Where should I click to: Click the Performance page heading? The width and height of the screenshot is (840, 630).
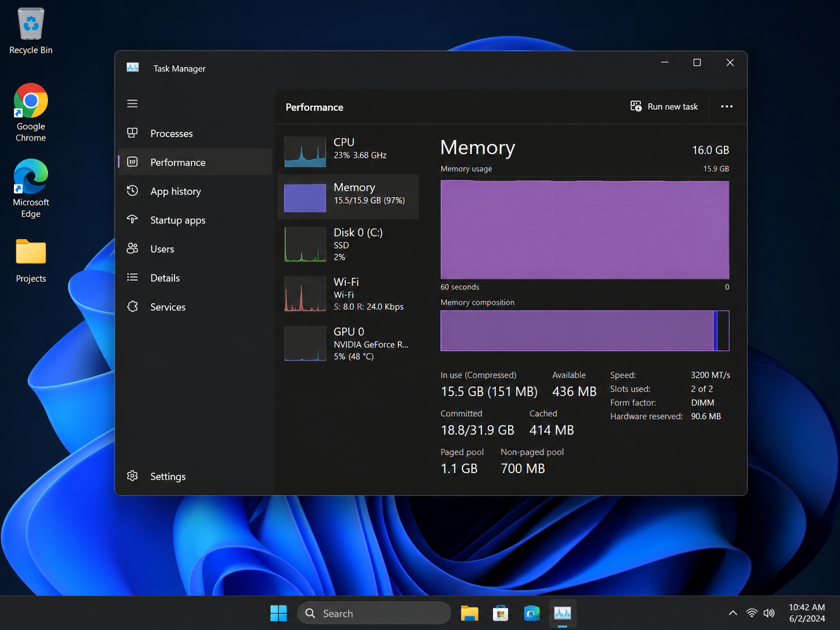coord(314,107)
